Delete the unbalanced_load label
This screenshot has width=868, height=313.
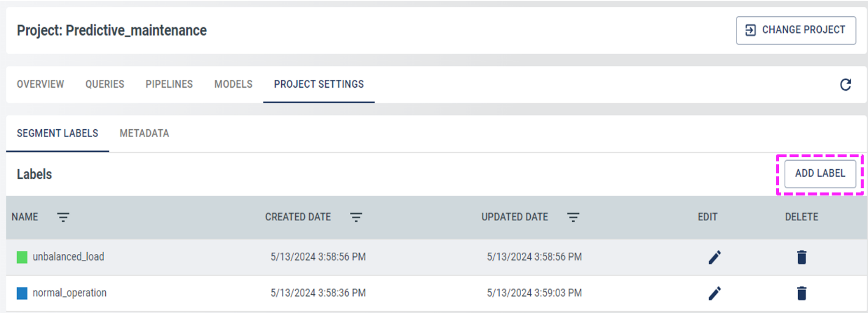point(802,258)
